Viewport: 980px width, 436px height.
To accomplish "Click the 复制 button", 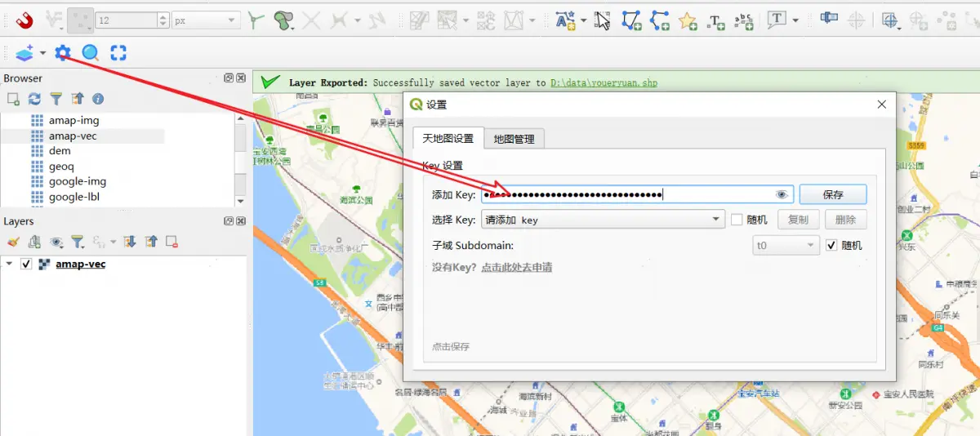I will coord(798,220).
